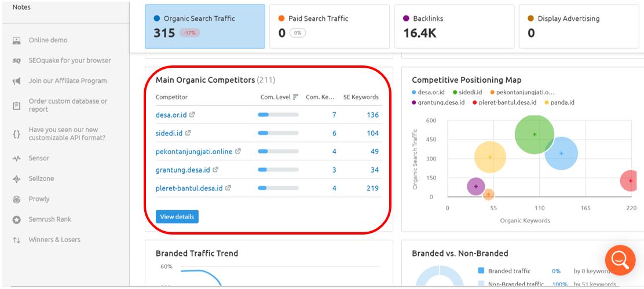Click the green sidedi.id bubble

coord(535,134)
